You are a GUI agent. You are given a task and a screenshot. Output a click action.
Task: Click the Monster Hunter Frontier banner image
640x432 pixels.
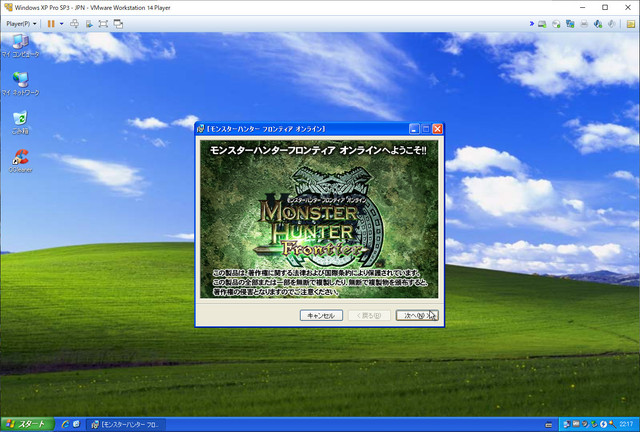tap(319, 219)
